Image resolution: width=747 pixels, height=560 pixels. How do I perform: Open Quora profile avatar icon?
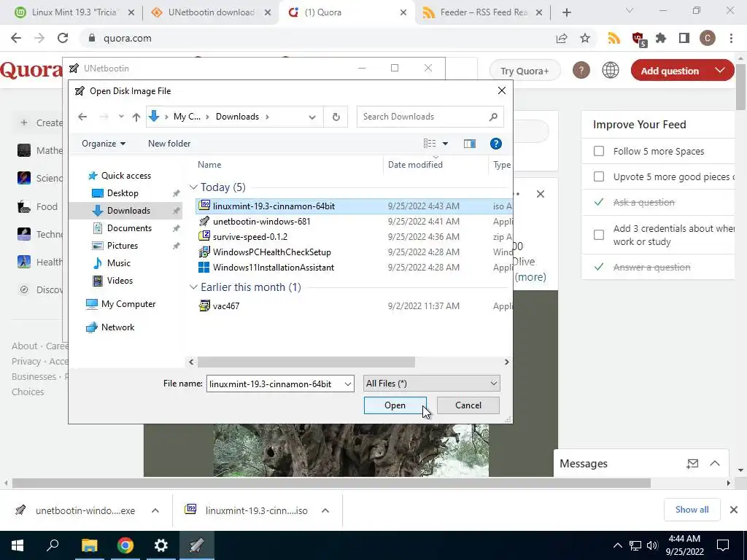pyautogui.click(x=581, y=71)
